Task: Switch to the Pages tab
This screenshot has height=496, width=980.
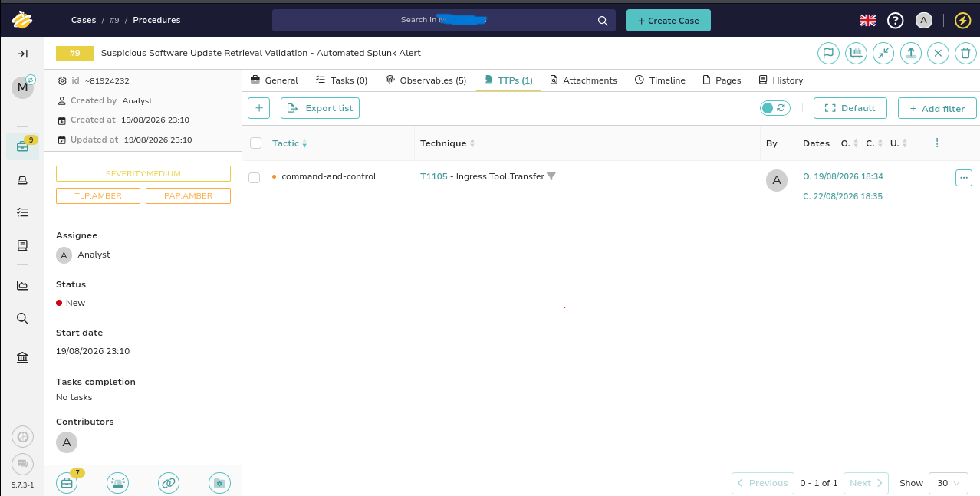Action: pos(722,80)
